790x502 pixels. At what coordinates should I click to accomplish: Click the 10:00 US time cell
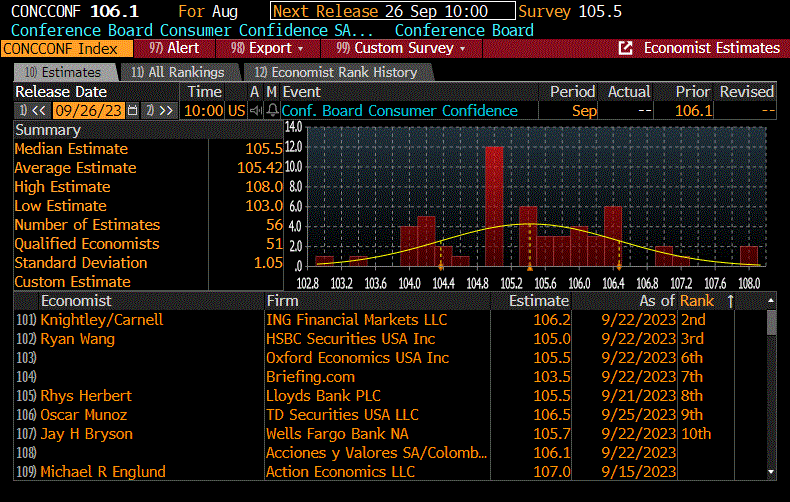(x=215, y=110)
